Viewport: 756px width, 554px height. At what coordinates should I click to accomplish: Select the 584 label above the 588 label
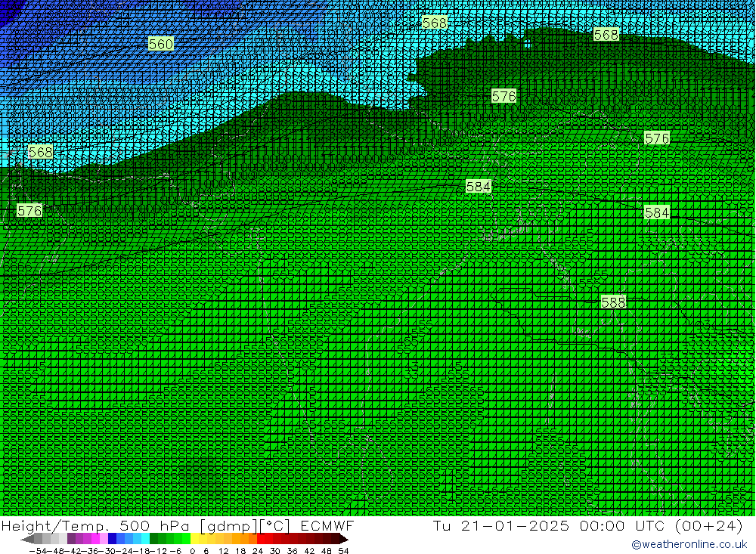click(x=657, y=212)
